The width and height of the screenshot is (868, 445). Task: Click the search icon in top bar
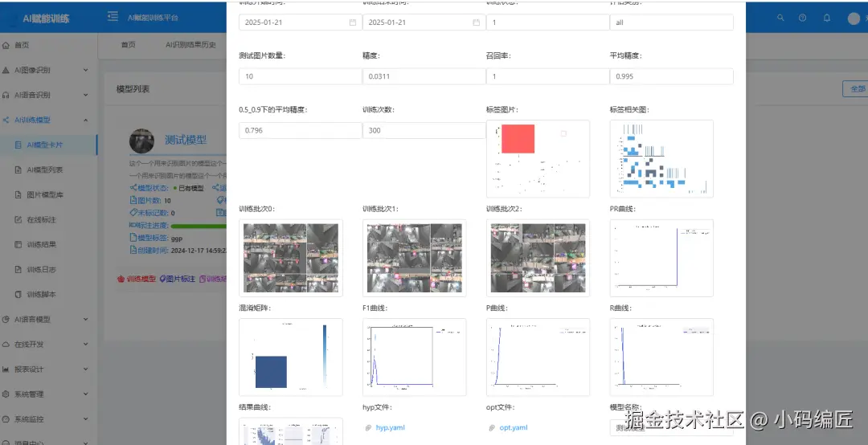pos(780,18)
